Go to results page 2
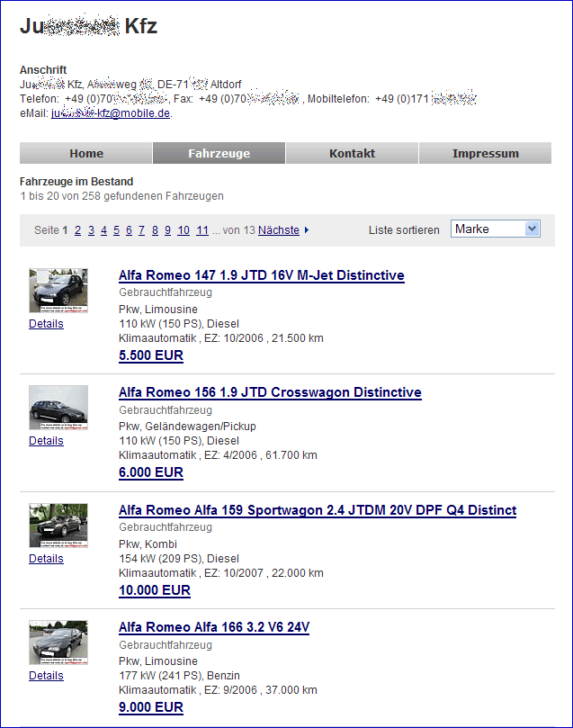The width and height of the screenshot is (573, 728). pyautogui.click(x=78, y=230)
